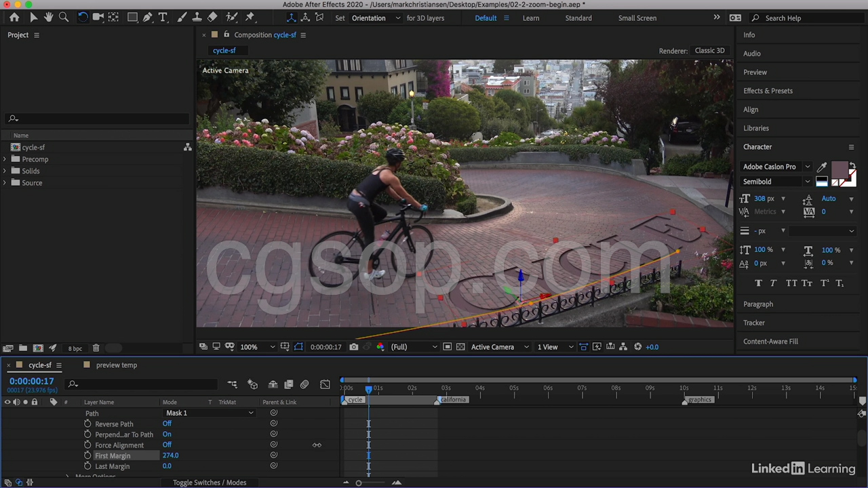Go to the Home screen icon
The width and height of the screenshot is (868, 488).
click(x=14, y=18)
